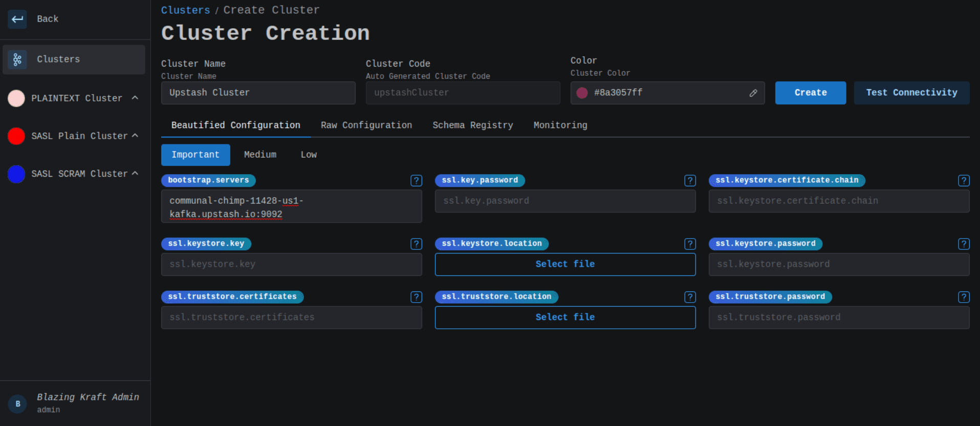The width and height of the screenshot is (980, 426).
Task: Click Select file for ssl.keystore.location
Action: click(x=565, y=264)
